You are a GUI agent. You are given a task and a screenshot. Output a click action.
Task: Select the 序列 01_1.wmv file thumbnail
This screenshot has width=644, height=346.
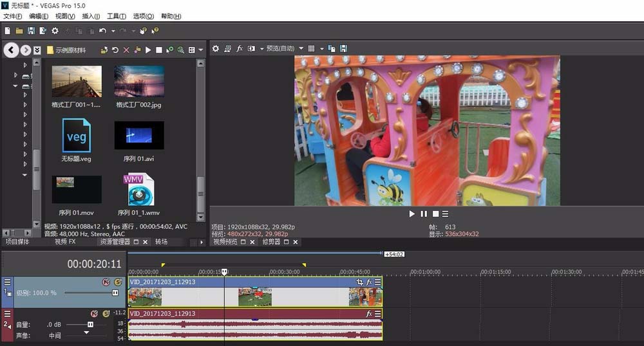click(x=139, y=190)
